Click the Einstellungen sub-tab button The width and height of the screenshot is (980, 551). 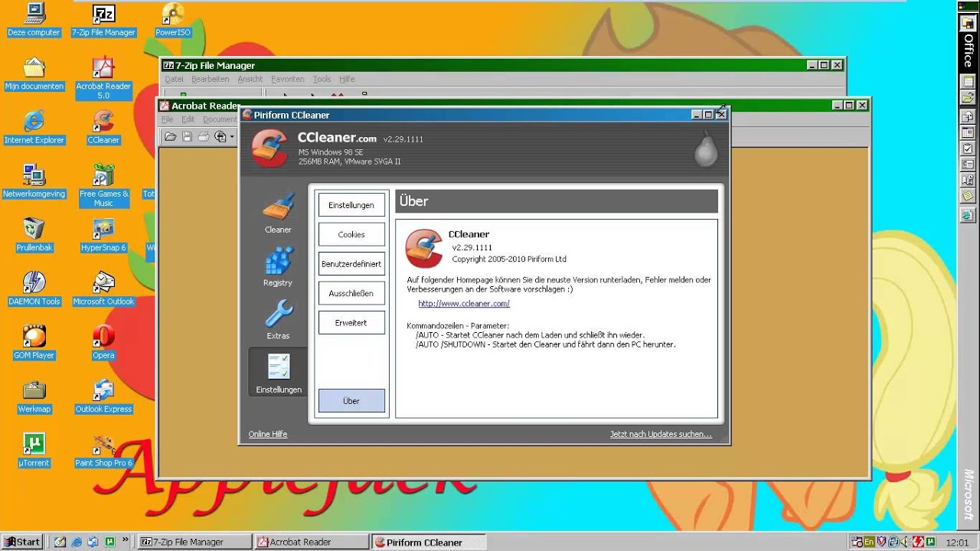tap(351, 205)
